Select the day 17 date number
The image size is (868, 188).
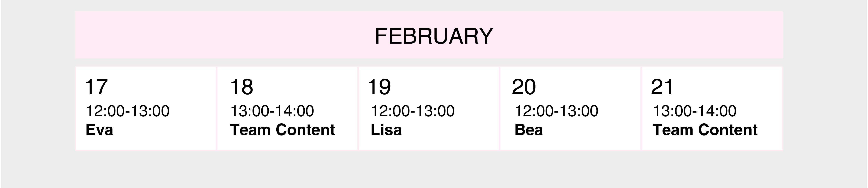tap(96, 87)
